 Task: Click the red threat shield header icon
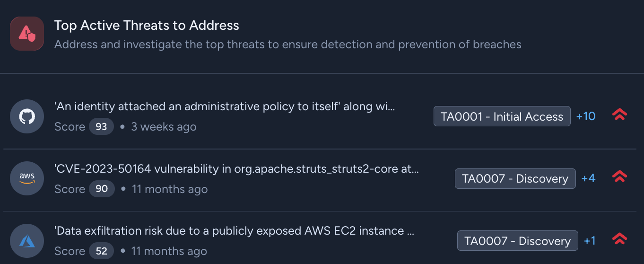(27, 34)
